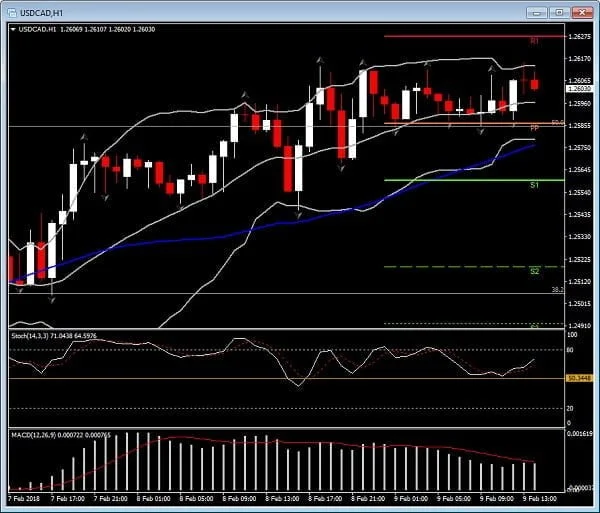Click the 8 Feb 13:00 time label
This screenshot has width=600, height=513.
point(282,499)
